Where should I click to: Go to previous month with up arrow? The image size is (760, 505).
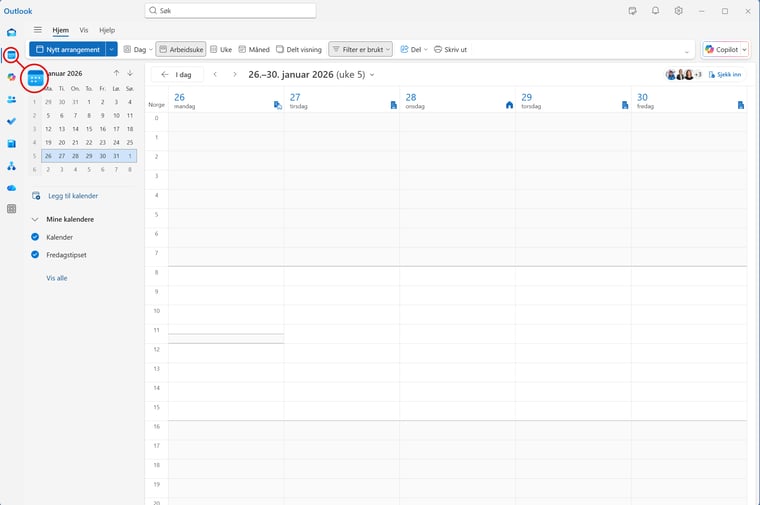(x=116, y=73)
